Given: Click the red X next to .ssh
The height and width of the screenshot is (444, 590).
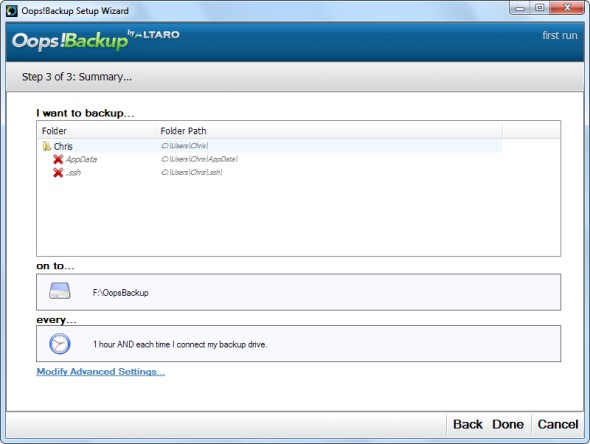Looking at the screenshot, I should pyautogui.click(x=58, y=173).
